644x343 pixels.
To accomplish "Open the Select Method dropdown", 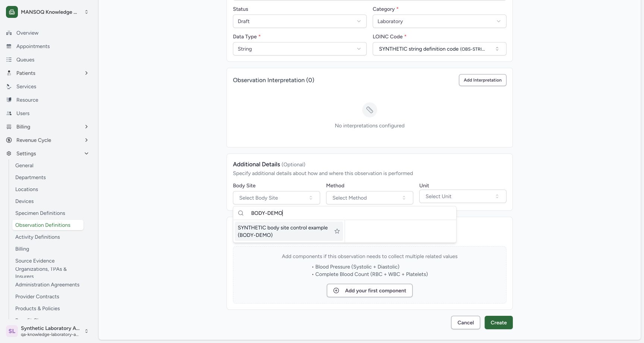I will [370, 198].
